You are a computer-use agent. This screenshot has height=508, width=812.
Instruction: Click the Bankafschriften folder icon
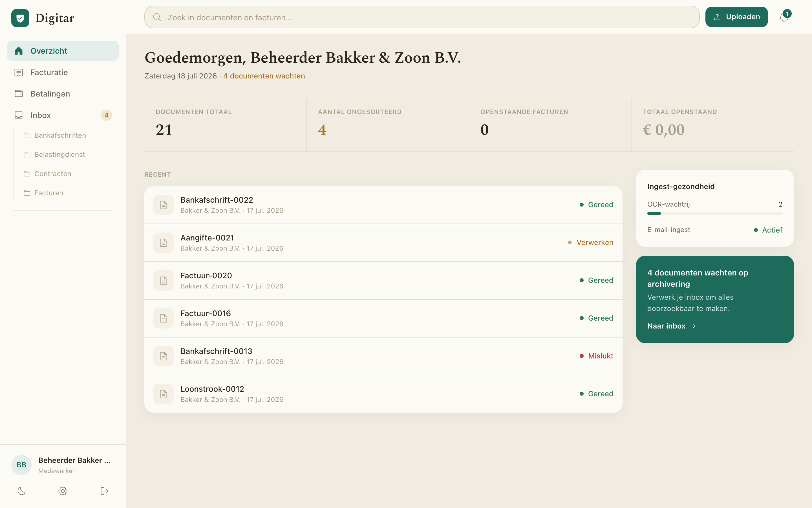tap(27, 135)
